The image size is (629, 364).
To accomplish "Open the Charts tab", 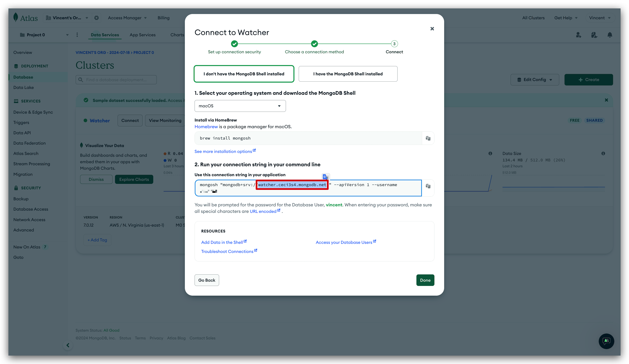I will tap(177, 35).
